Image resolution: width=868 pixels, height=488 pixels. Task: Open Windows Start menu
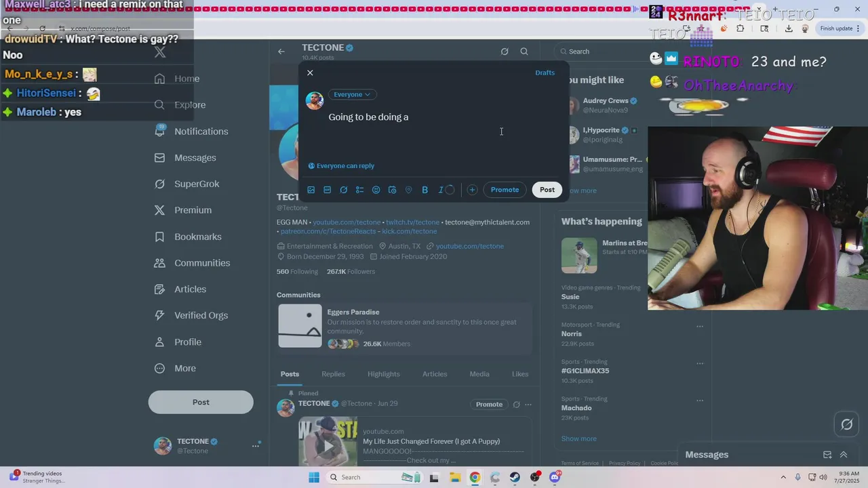click(313, 477)
